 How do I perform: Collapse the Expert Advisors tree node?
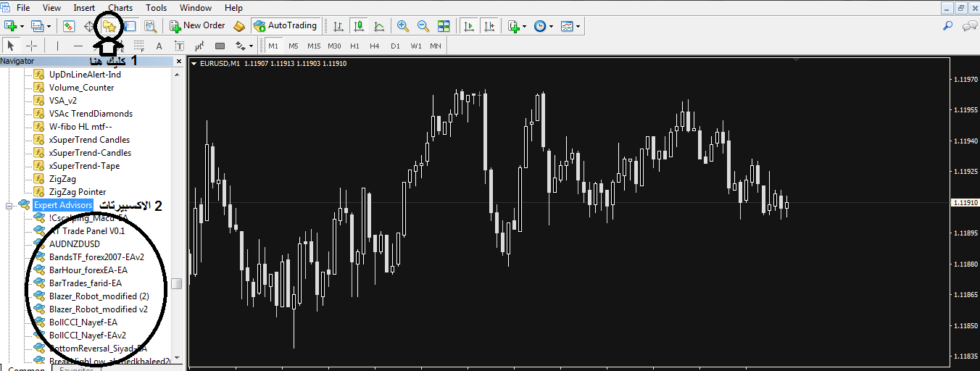click(9, 206)
